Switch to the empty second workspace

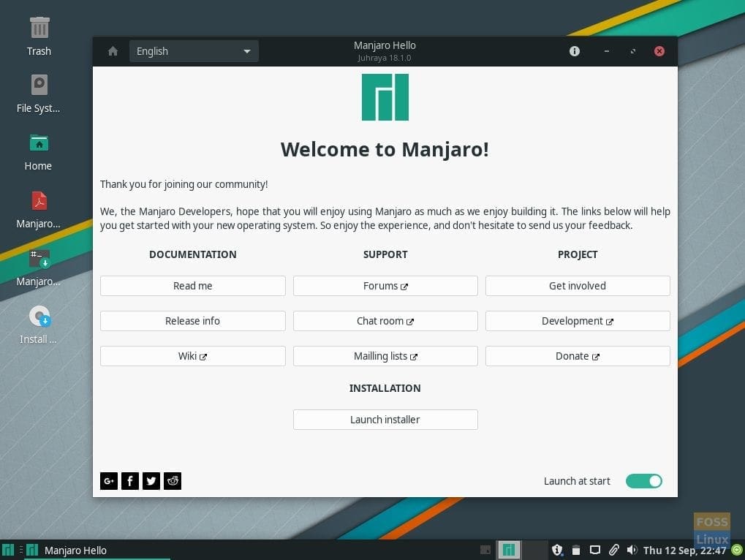click(x=535, y=550)
